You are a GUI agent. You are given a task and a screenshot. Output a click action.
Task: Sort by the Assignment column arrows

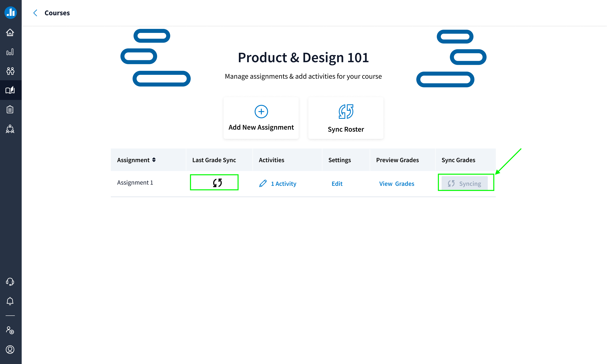(154, 160)
